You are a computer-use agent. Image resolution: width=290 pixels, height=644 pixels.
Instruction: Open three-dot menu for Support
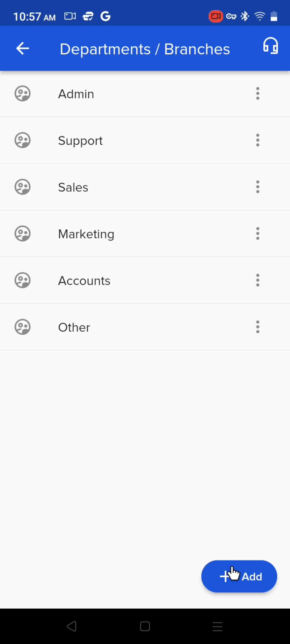[x=258, y=140]
